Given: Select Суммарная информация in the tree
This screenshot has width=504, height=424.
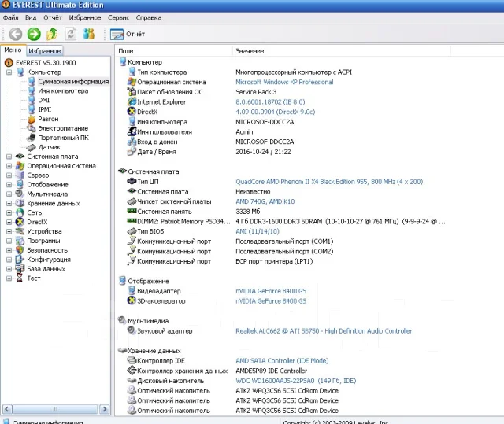Looking at the screenshot, I should click(73, 82).
